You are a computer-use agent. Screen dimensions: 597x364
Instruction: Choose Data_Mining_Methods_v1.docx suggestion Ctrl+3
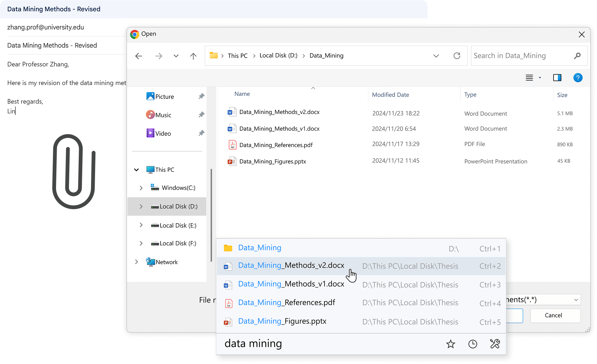pyautogui.click(x=361, y=284)
